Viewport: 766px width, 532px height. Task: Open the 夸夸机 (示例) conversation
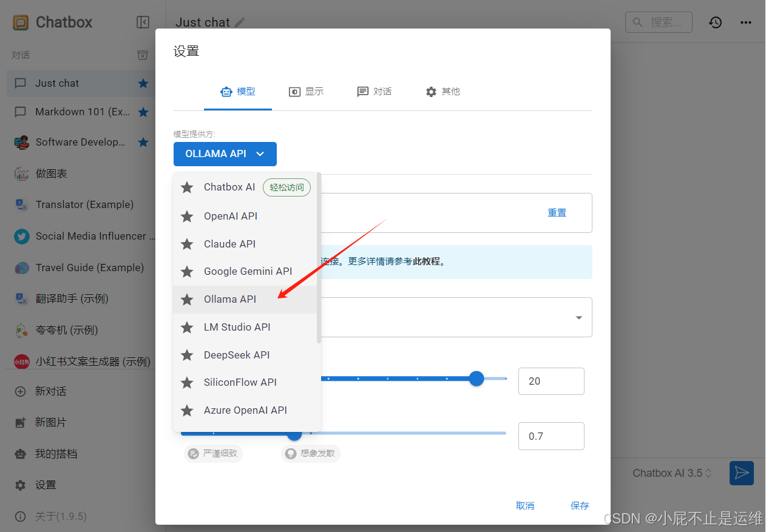[x=81, y=330]
